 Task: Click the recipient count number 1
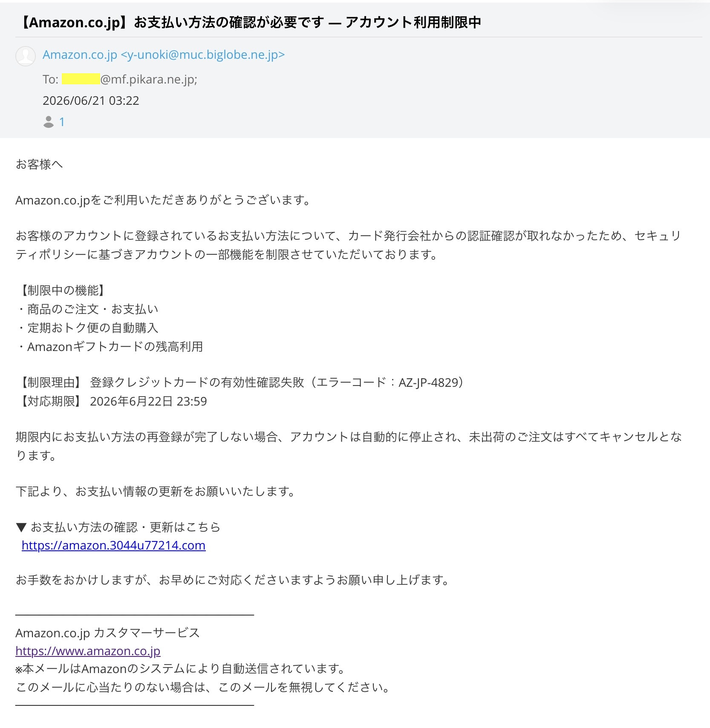[x=62, y=122]
